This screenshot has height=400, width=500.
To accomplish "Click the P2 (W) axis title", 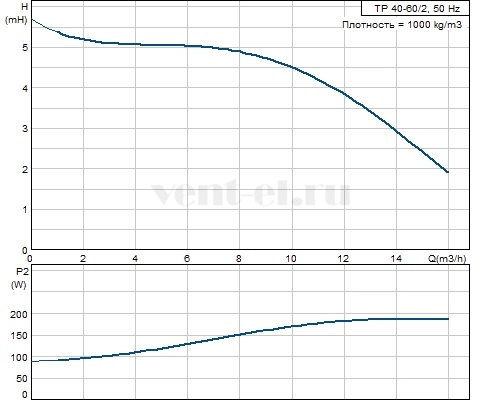I will (20, 278).
